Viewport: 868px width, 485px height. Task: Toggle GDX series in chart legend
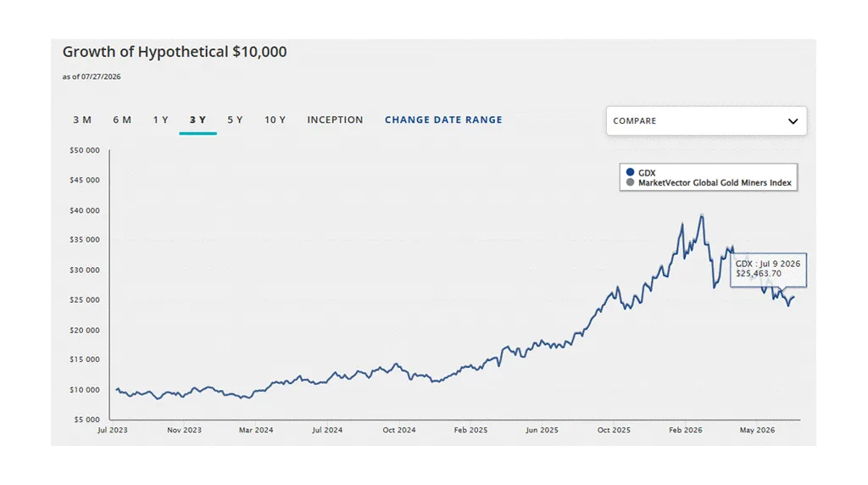coord(641,173)
